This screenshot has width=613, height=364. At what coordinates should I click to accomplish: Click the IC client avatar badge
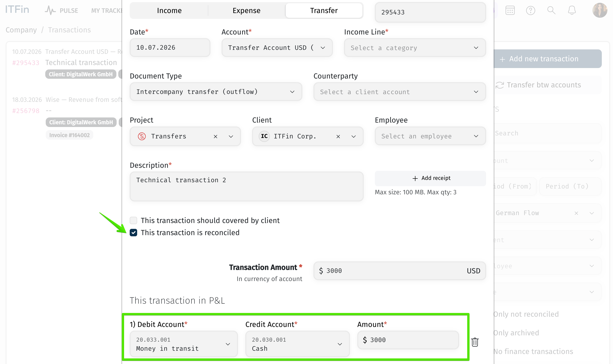pyautogui.click(x=264, y=136)
